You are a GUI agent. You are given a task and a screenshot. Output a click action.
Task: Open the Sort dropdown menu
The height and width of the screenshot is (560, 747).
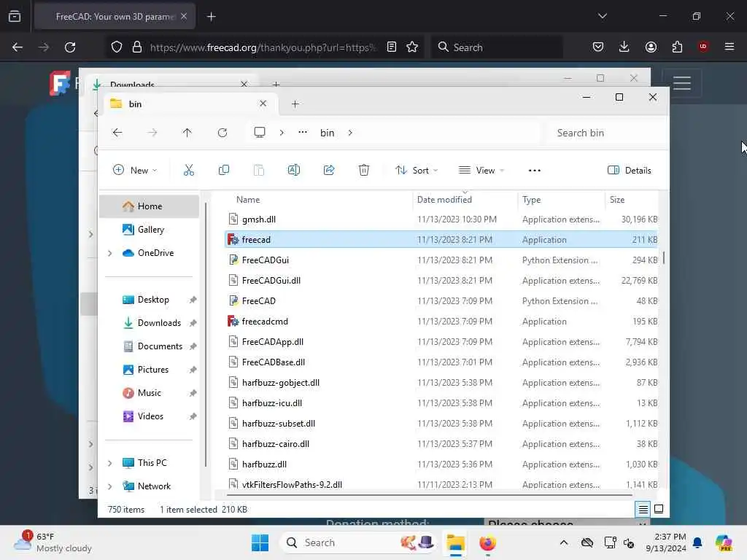pos(417,171)
